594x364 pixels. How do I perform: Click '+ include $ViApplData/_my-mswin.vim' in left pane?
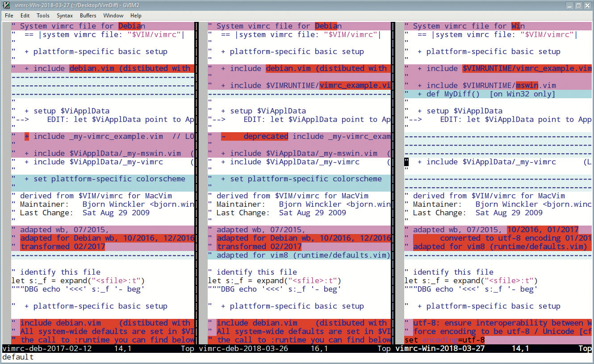point(103,153)
